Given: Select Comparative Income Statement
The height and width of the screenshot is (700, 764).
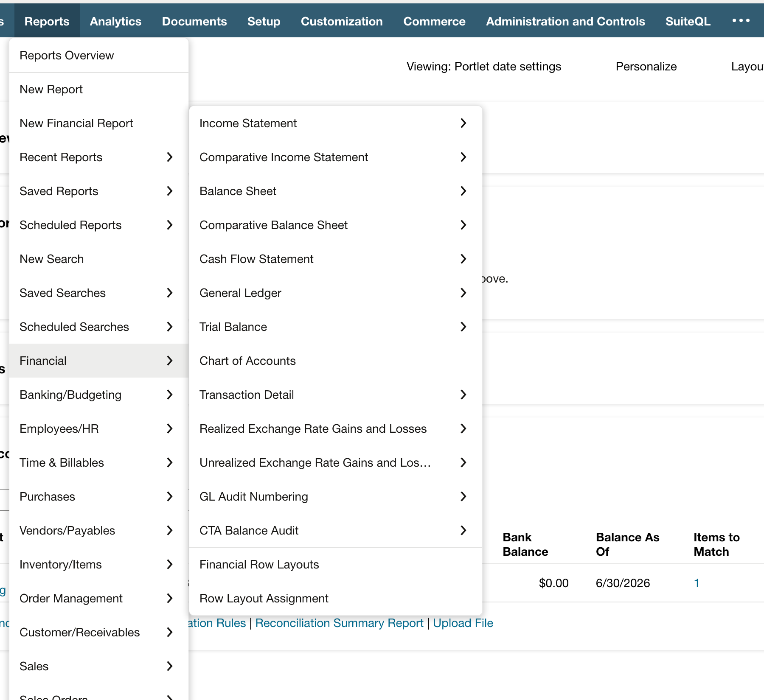Looking at the screenshot, I should click(x=335, y=157).
